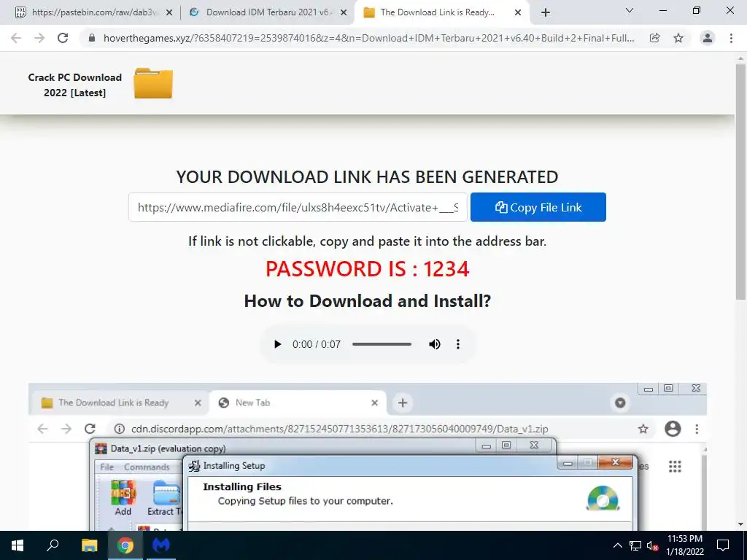Image resolution: width=747 pixels, height=560 pixels.
Task: Bookmark this page with the star
Action: 678,38
